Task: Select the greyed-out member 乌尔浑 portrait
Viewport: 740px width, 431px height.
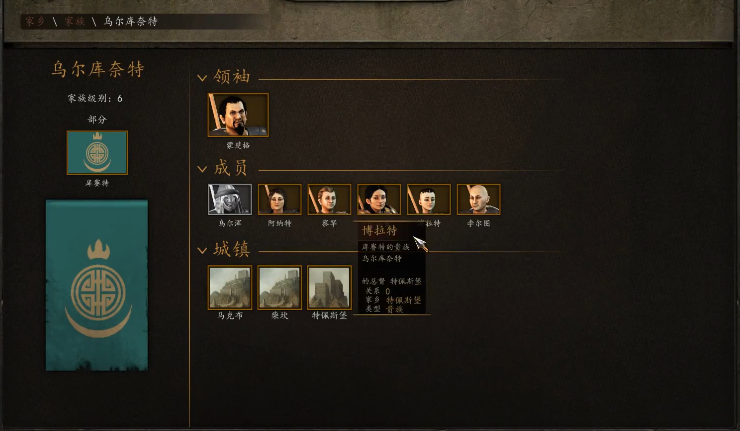Action: coord(230,199)
